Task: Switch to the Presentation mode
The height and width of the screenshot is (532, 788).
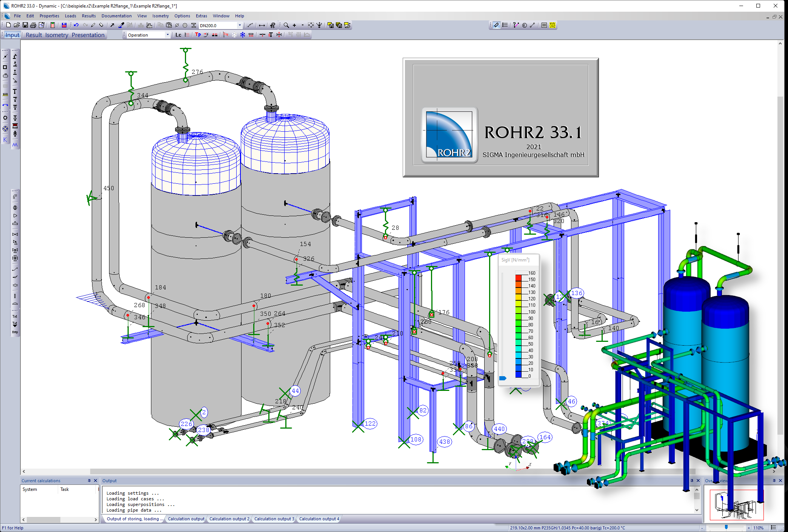Action: coord(88,35)
